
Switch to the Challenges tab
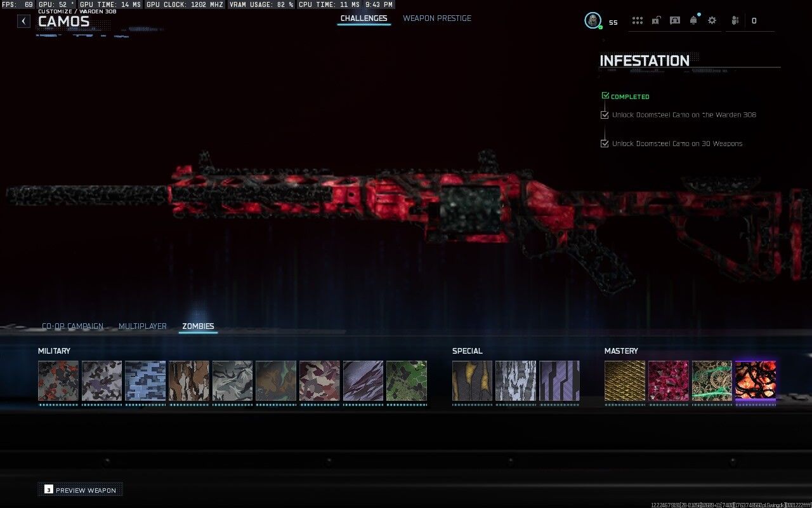coord(363,18)
